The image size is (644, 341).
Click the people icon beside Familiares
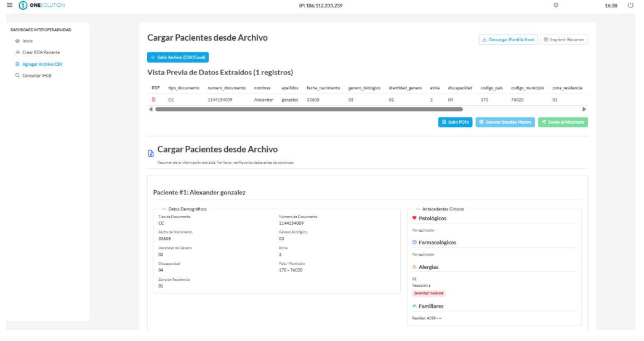coord(414,306)
